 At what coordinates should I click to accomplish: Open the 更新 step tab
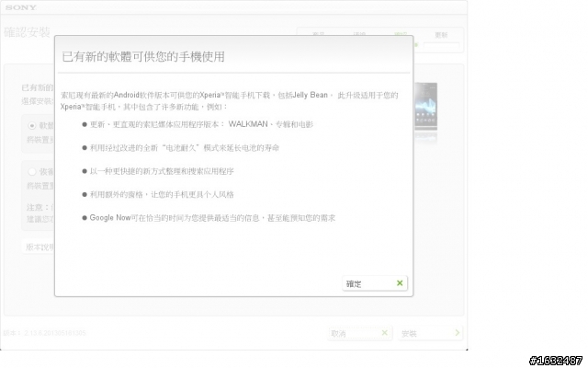click(441, 35)
